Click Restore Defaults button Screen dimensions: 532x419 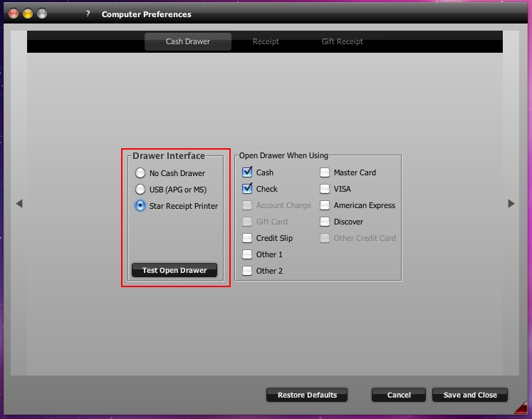[307, 395]
